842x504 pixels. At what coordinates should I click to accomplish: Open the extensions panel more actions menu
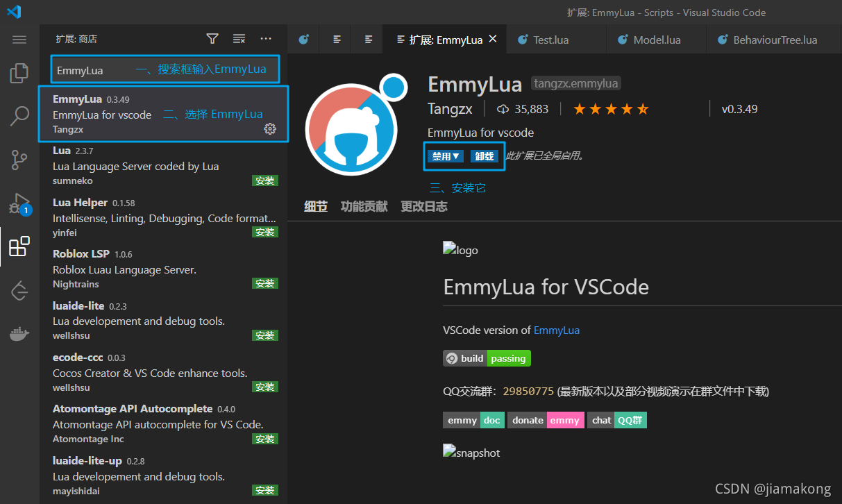point(266,39)
